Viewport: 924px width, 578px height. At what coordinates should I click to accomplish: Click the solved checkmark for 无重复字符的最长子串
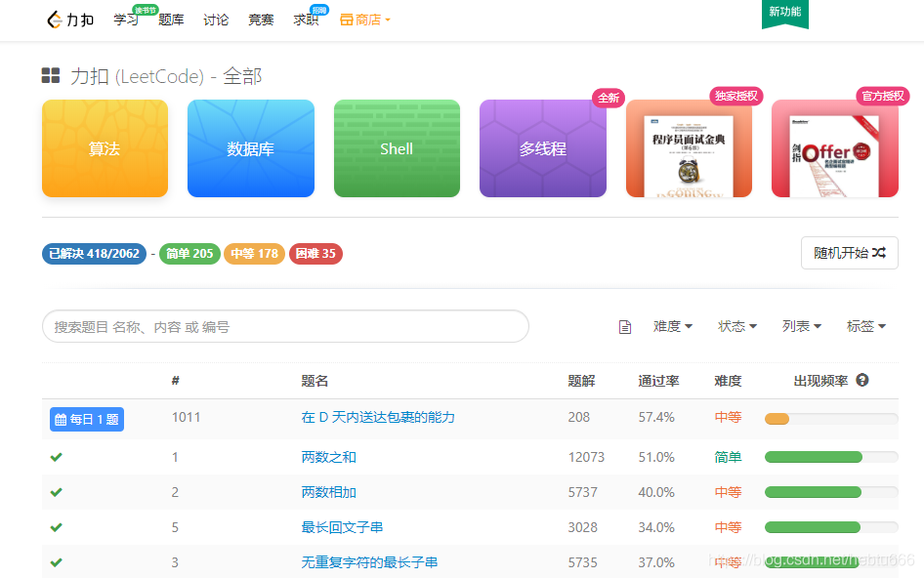tap(57, 562)
